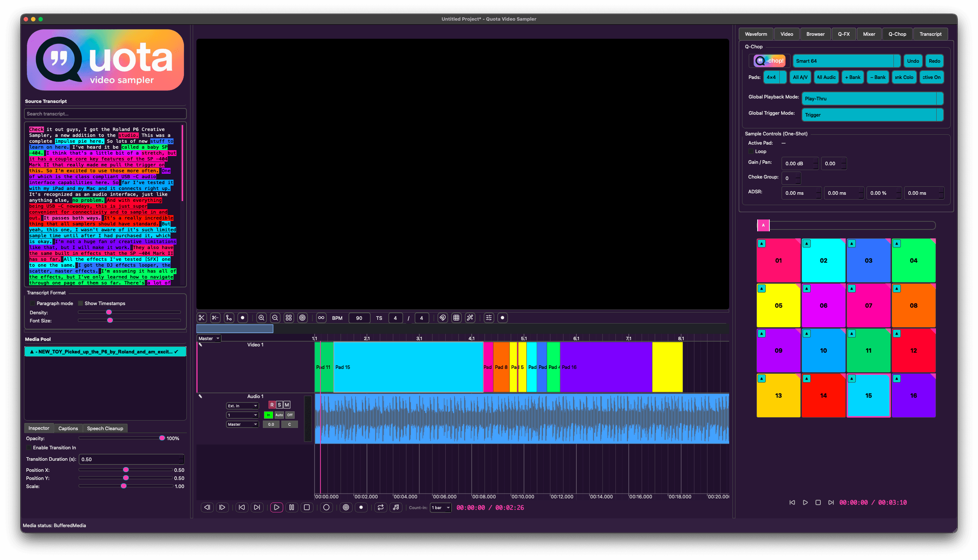Open the mixer sliders icon near the toolbar

pos(488,318)
